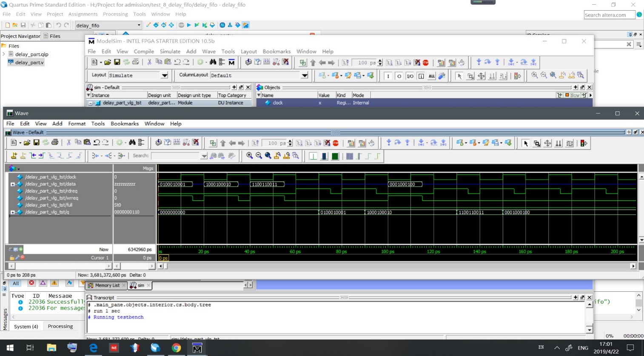Toggle the lock icon for Cursor 1
The image size is (644, 356).
[12, 258]
